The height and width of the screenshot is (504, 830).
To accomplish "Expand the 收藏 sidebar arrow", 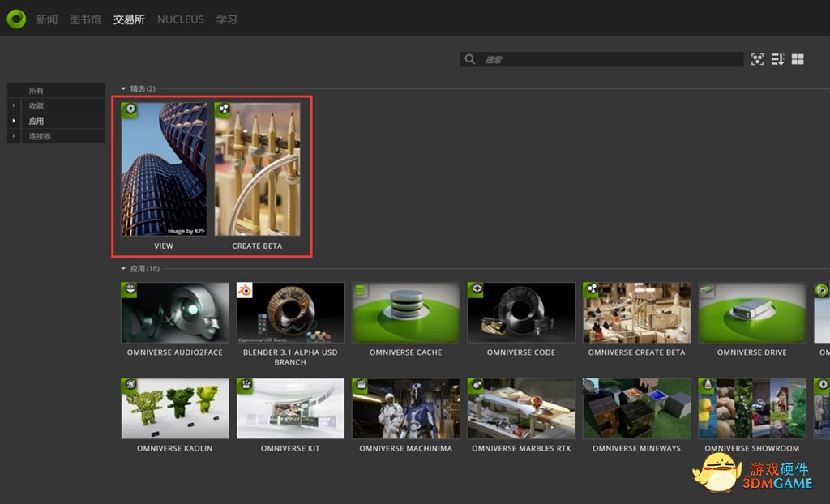I will (15, 105).
